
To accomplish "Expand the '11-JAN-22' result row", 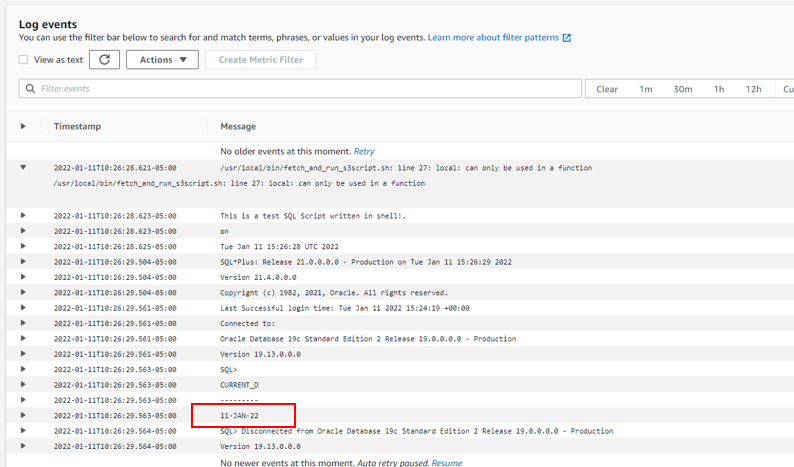I will pos(23,415).
